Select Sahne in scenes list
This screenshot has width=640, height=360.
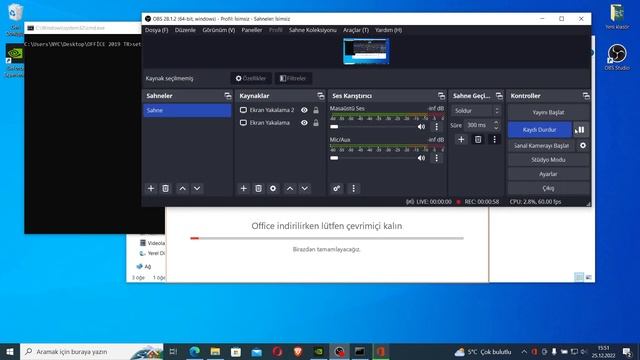(187, 111)
